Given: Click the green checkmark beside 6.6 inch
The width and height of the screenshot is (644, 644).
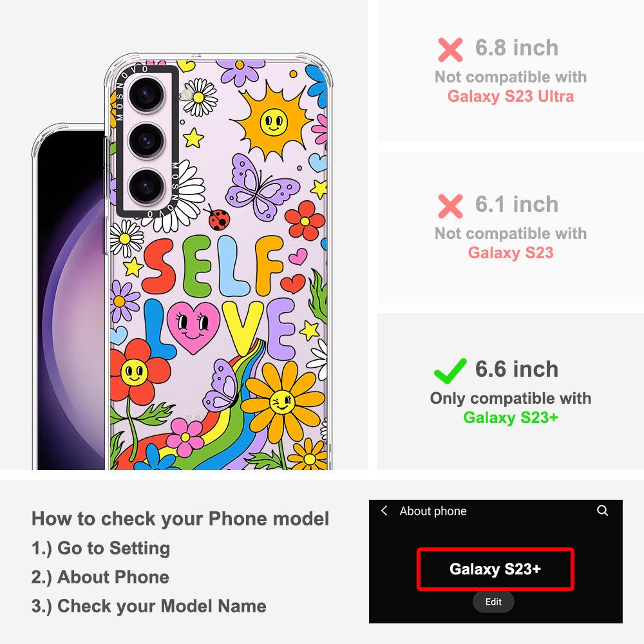Looking at the screenshot, I should coord(450,370).
